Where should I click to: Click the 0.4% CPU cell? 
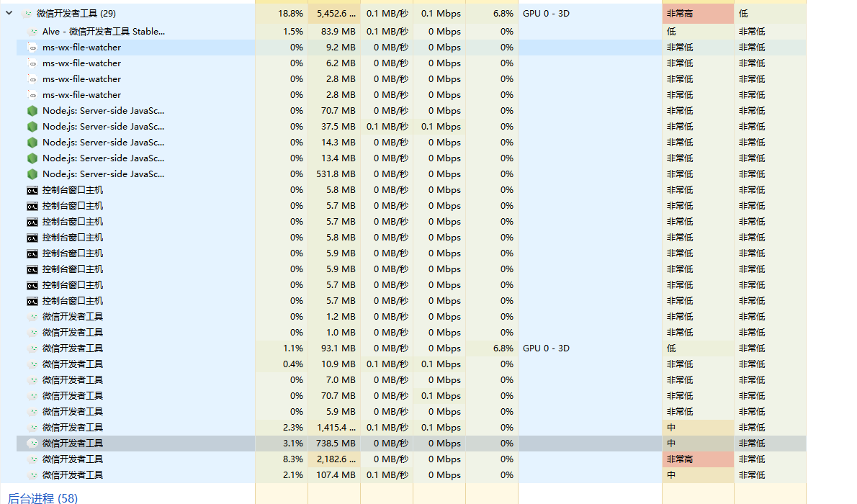pos(282,364)
